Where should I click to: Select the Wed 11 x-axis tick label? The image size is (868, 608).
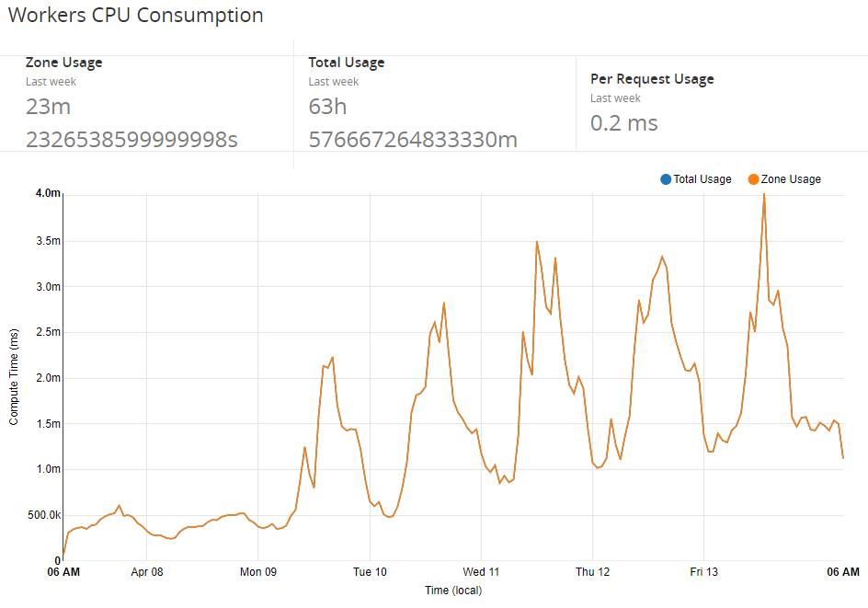(x=481, y=572)
